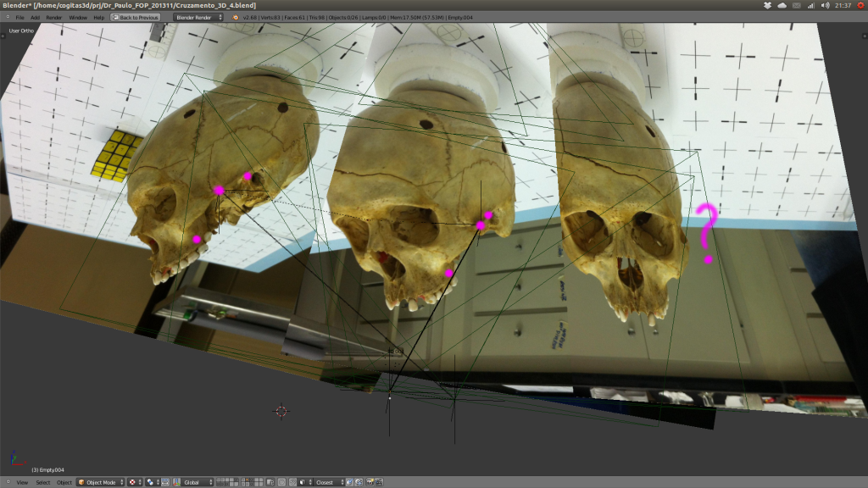Click the Dropbox tray icon
This screenshot has height=488, width=868.
pyautogui.click(x=767, y=5)
